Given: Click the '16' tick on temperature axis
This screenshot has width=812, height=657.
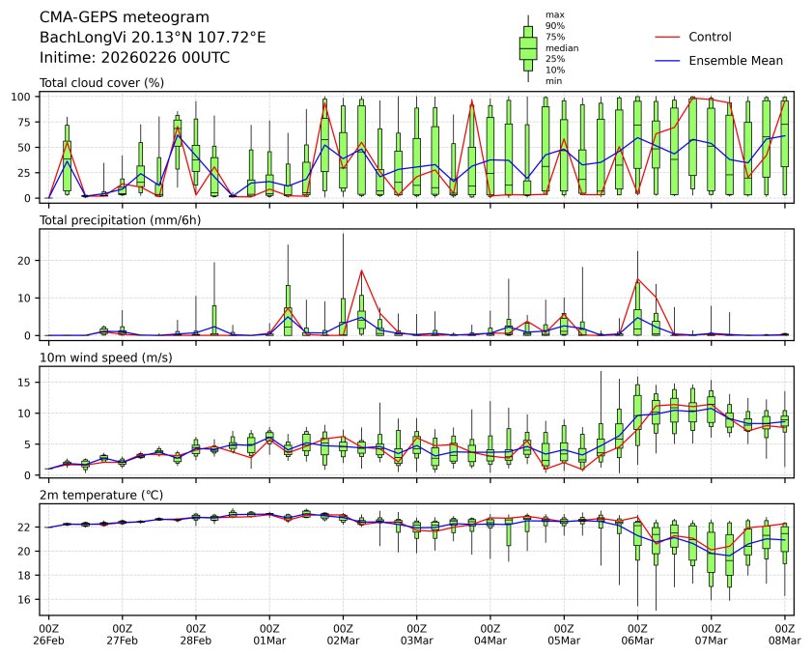Looking at the screenshot, I should [25, 599].
